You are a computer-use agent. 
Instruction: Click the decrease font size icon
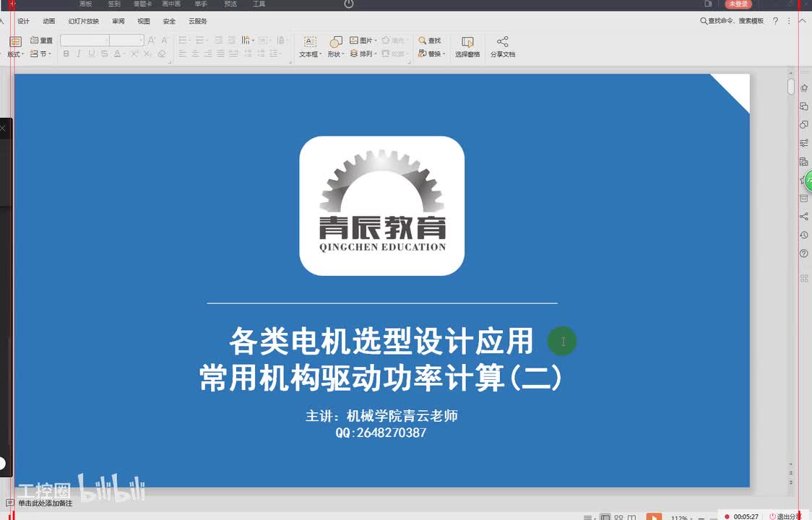tap(164, 40)
